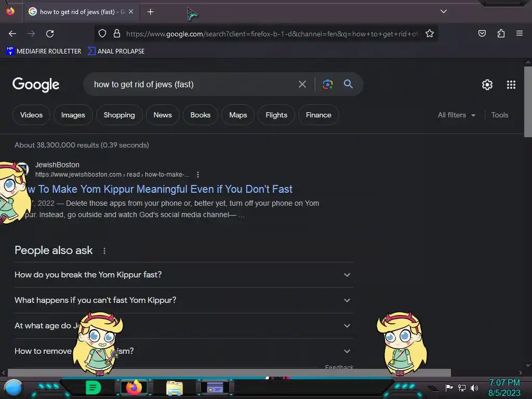Open the network tray icon
Viewport: 532px width, 399px height.
[461, 388]
